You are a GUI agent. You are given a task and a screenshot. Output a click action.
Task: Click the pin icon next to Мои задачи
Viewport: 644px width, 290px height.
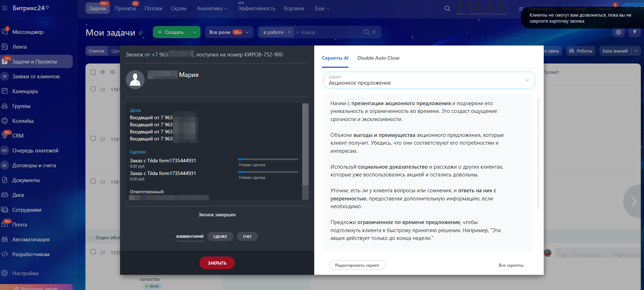(x=141, y=33)
